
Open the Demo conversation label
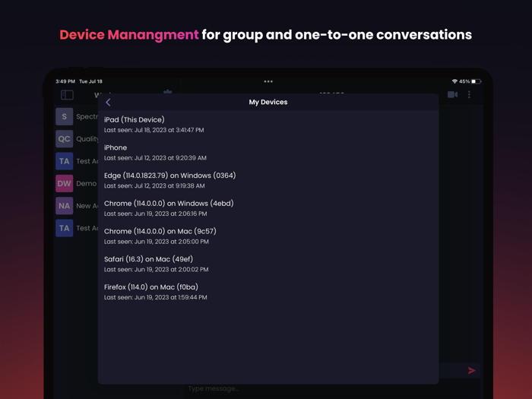tap(87, 184)
